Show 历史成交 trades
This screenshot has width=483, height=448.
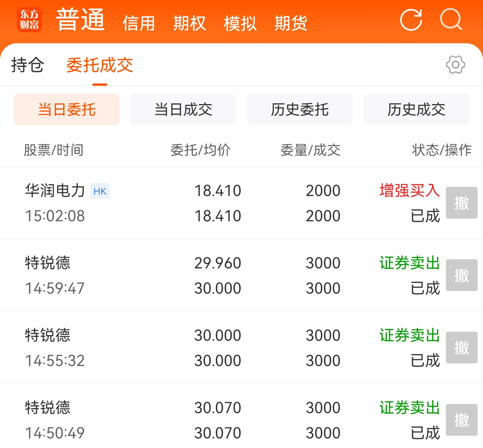(x=416, y=110)
